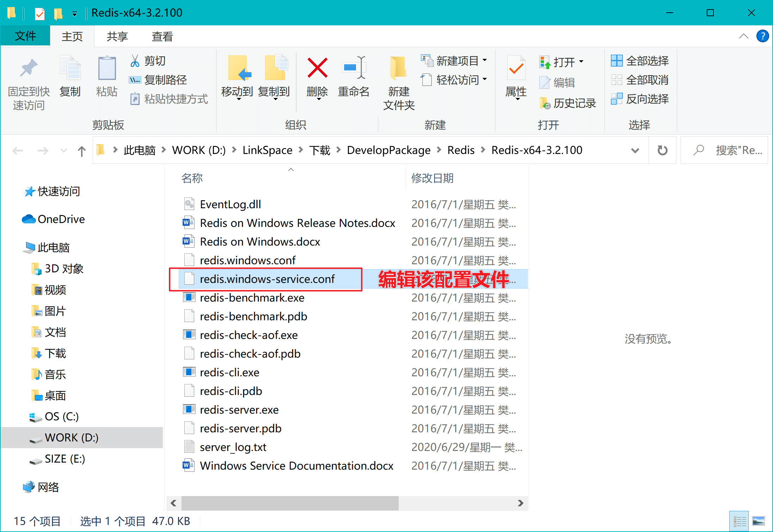Switch to large thumbnails view layout
This screenshot has height=532, width=773.
coord(758,521)
